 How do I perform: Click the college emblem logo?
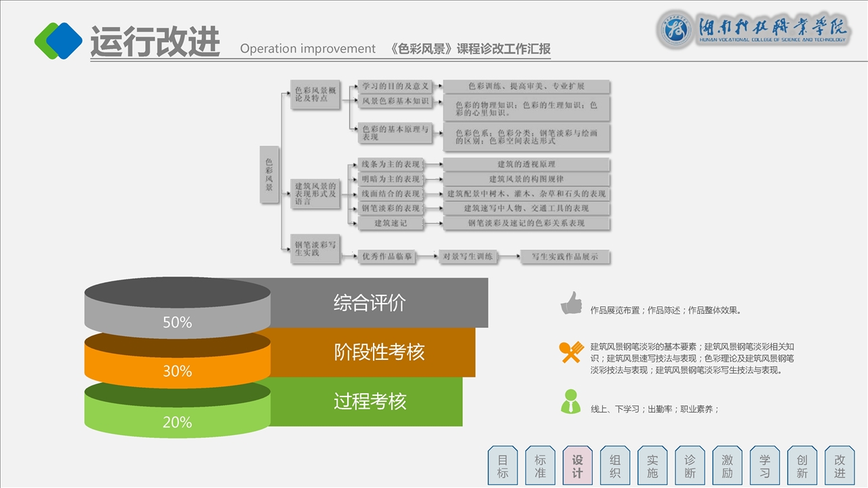point(676,30)
